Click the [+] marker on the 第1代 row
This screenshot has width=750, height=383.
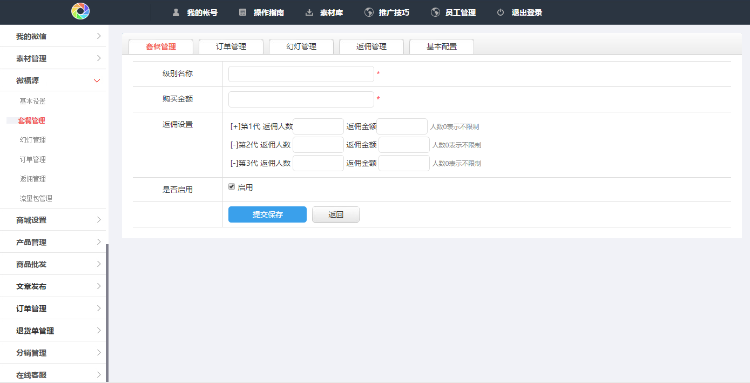[235, 127]
